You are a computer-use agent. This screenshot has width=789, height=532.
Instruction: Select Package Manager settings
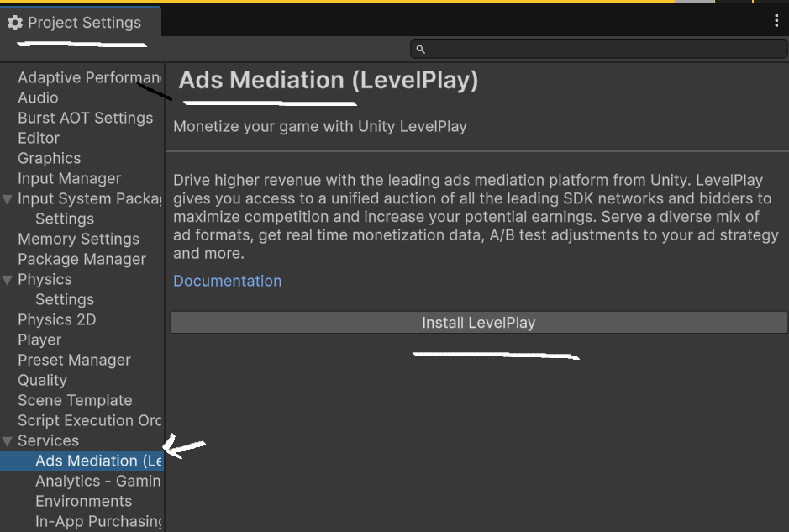coord(82,259)
